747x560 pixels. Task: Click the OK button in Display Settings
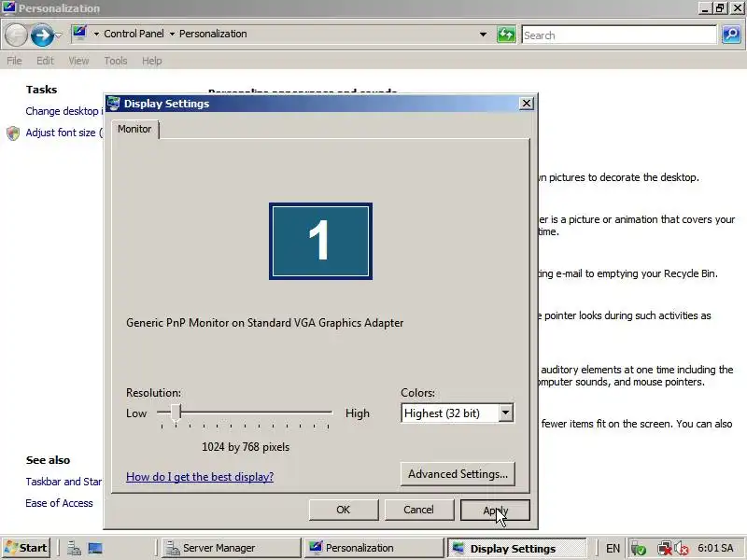tap(344, 510)
